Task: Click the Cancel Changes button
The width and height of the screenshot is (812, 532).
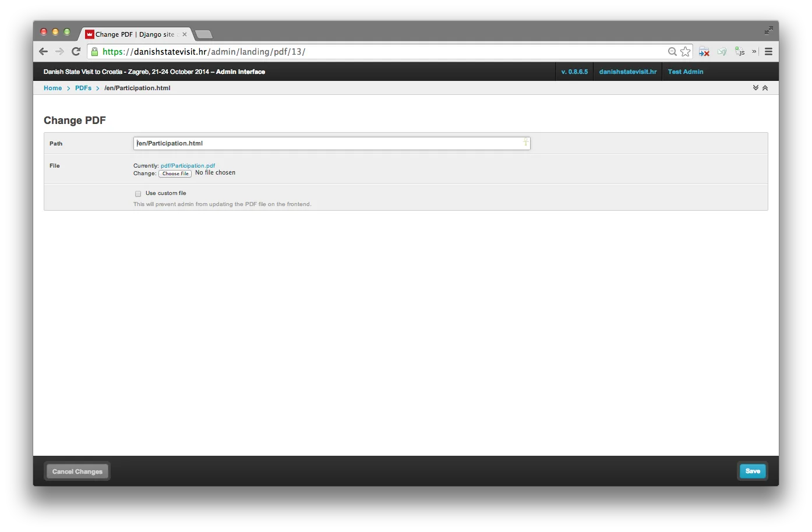Action: [77, 471]
